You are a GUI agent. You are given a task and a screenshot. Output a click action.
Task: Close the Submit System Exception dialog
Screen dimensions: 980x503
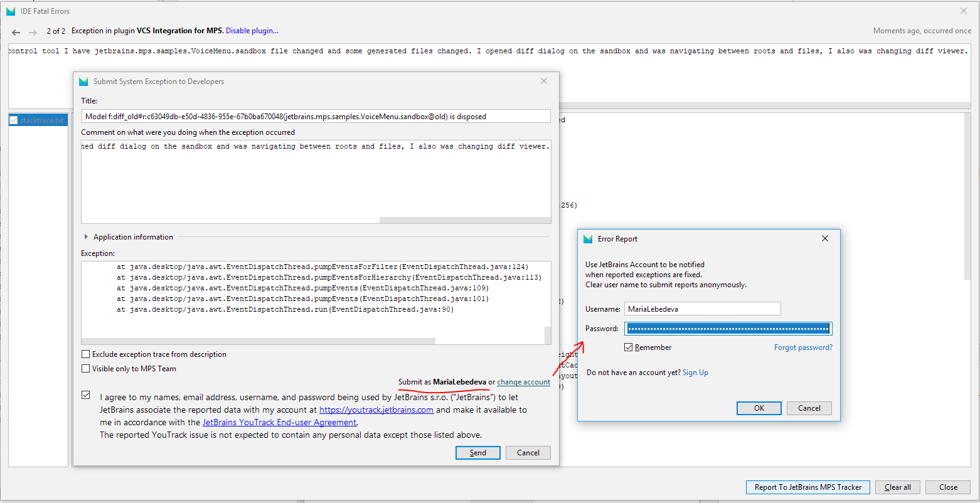click(544, 81)
